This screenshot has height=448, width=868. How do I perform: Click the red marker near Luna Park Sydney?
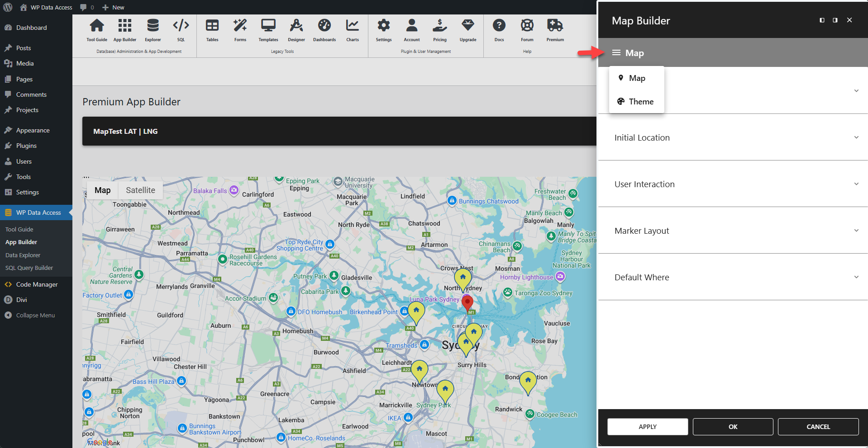pyautogui.click(x=467, y=302)
